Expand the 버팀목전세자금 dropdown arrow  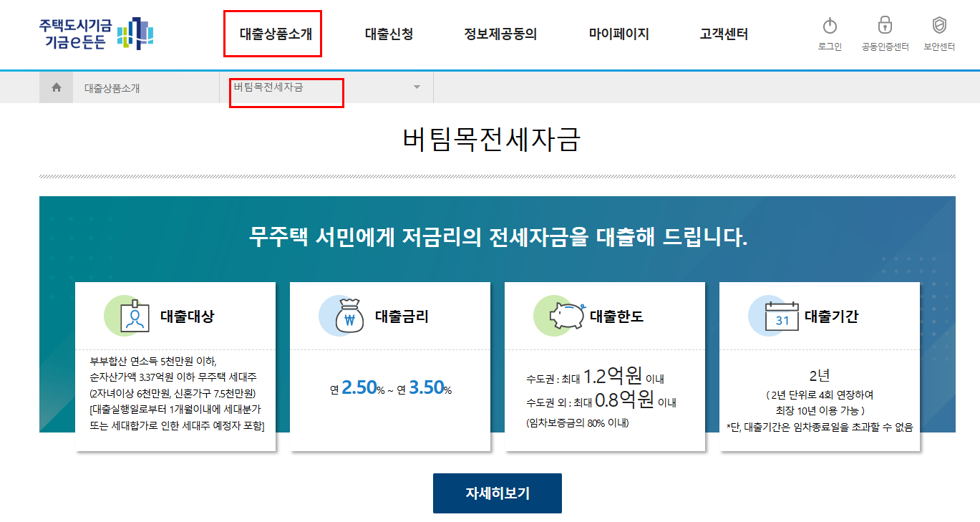(417, 87)
